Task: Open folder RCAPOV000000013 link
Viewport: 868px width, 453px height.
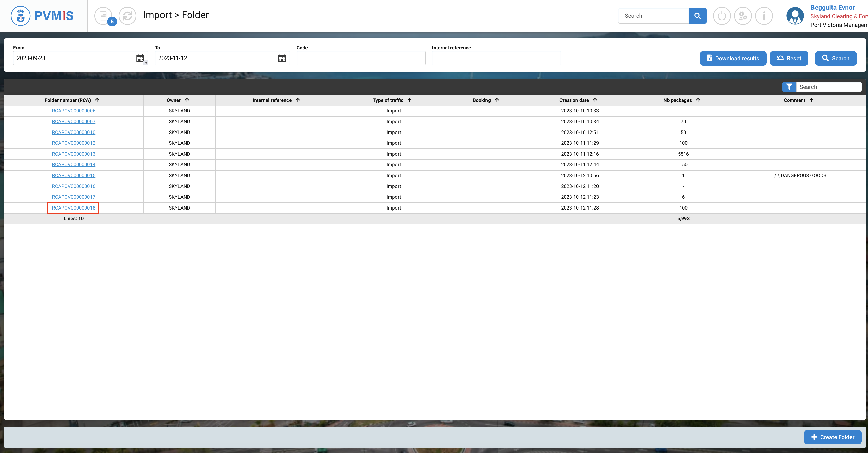Action: coord(74,154)
